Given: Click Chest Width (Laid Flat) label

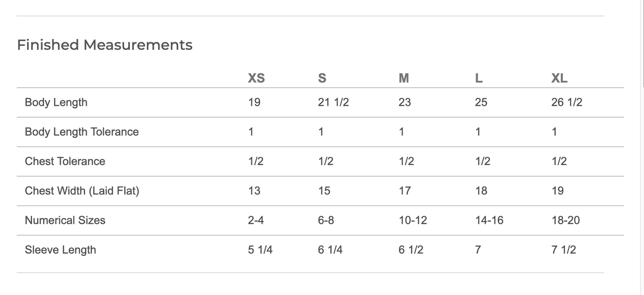Looking at the screenshot, I should pyautogui.click(x=82, y=191).
